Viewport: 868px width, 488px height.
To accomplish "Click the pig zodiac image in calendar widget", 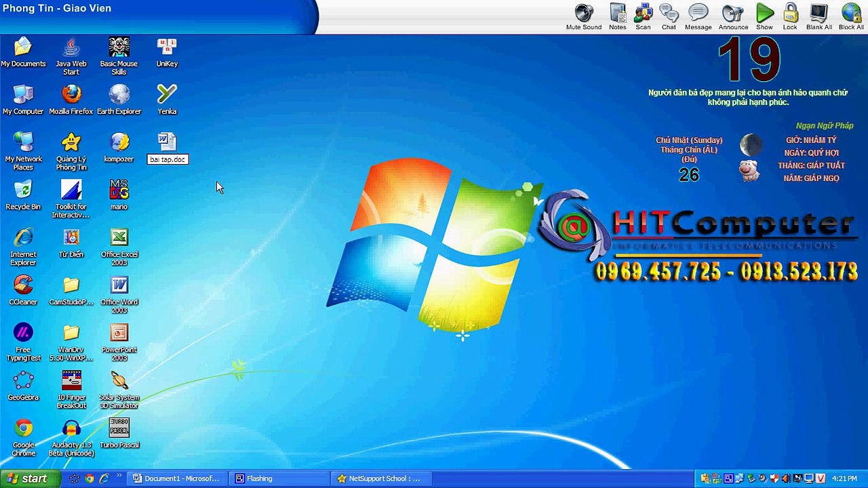I will tap(749, 170).
